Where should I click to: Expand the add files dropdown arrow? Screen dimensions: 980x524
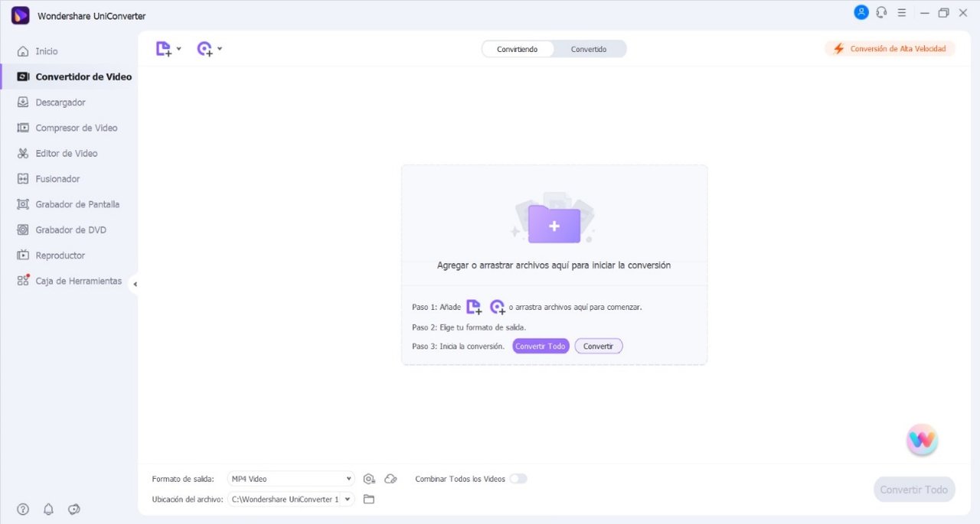pos(179,49)
